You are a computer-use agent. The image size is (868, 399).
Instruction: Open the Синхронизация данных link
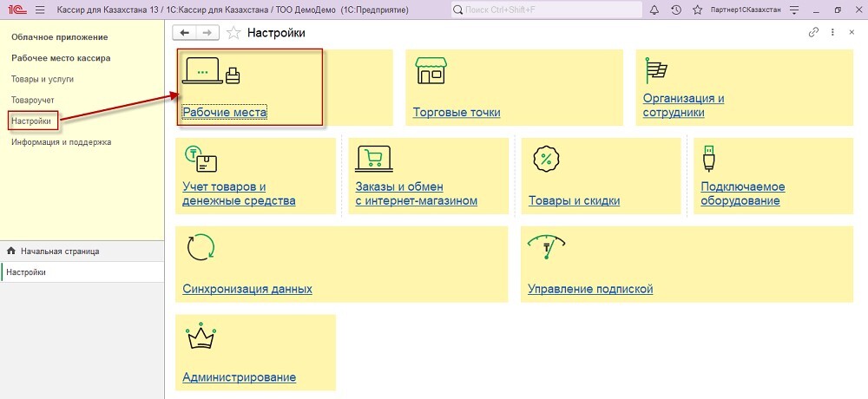[247, 289]
